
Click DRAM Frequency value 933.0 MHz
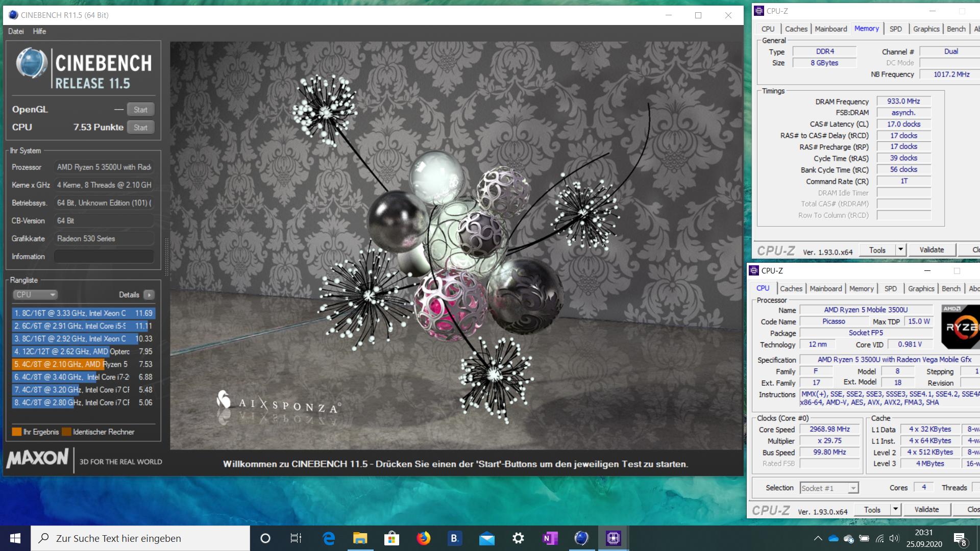903,101
